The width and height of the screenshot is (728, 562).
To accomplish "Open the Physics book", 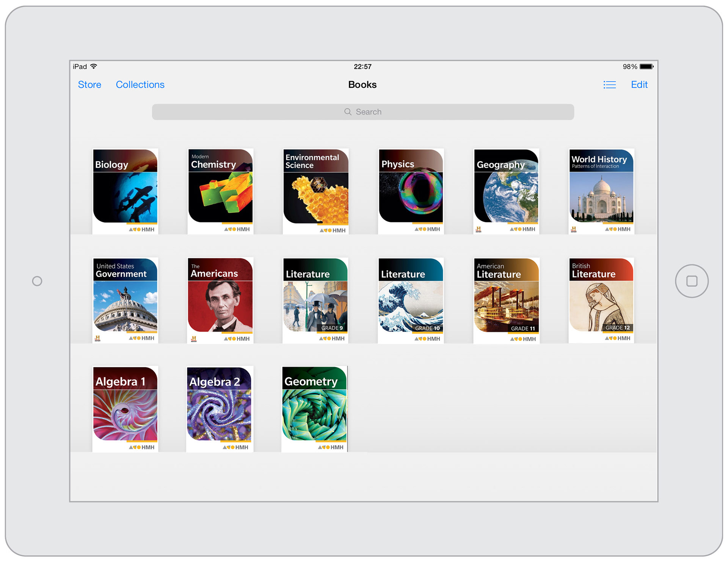I will click(x=411, y=191).
